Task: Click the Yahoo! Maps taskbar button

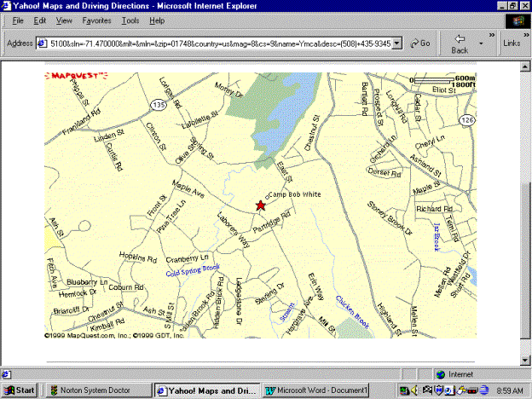Action: tap(207, 390)
